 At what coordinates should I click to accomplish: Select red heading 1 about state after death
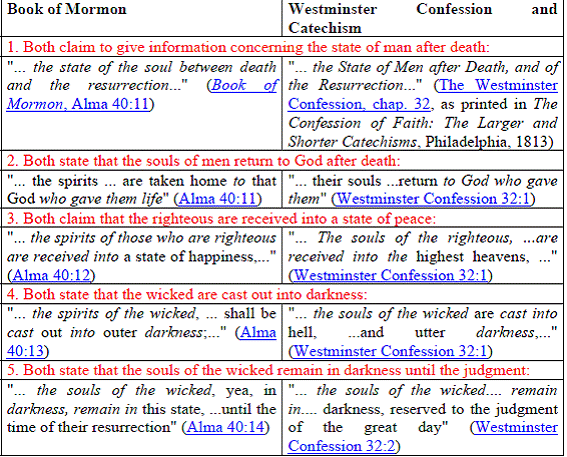tap(248, 47)
